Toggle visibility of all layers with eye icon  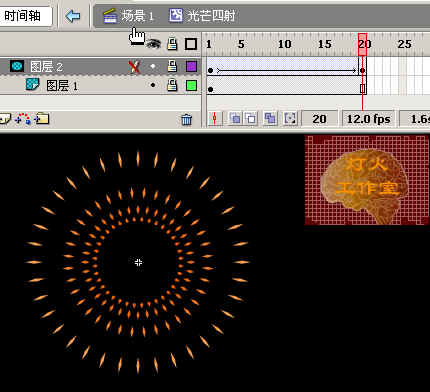[x=154, y=44]
